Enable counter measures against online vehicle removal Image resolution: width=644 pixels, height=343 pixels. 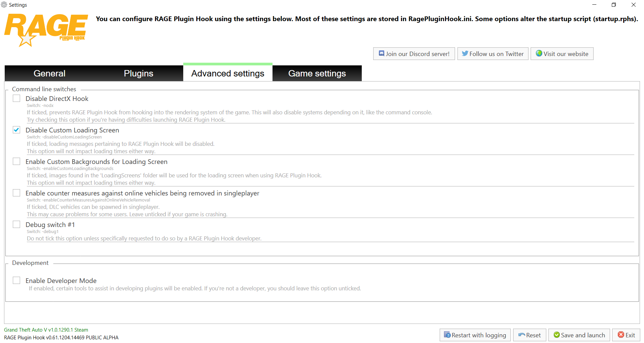pos(16,193)
